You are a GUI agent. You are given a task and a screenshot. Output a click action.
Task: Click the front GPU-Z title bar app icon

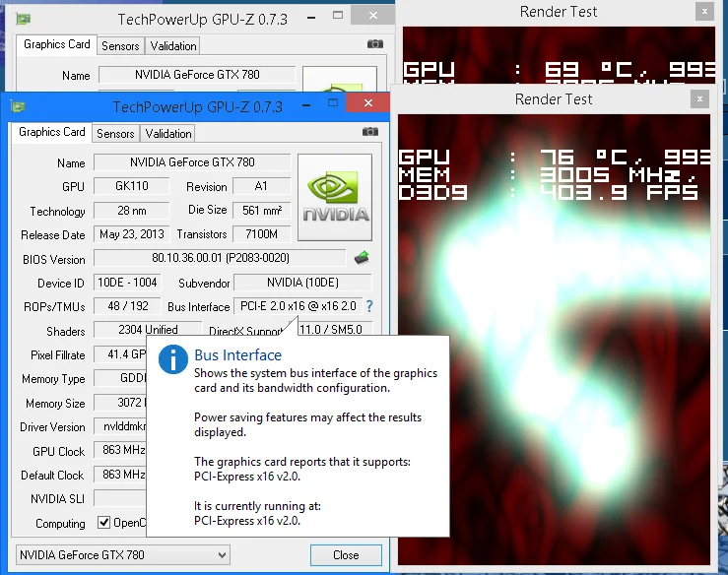(x=18, y=106)
